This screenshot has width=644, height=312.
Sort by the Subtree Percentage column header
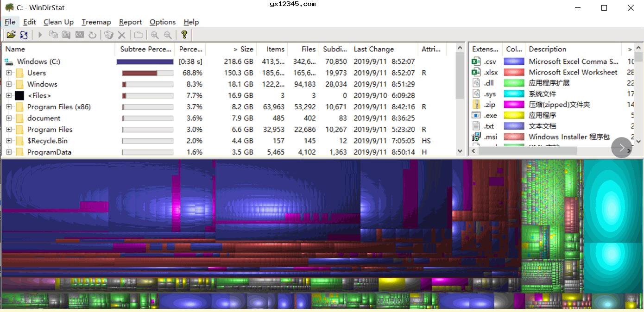145,49
